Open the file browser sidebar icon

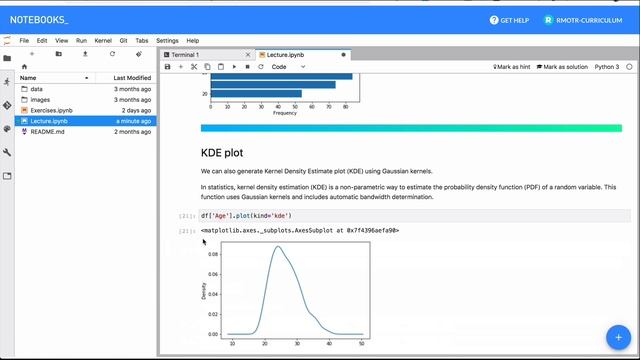coord(7,58)
